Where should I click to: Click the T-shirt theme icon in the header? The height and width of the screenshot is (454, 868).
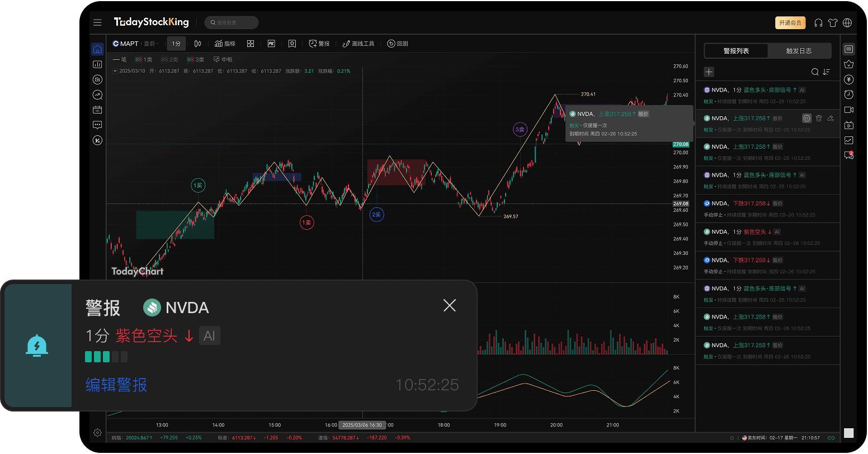tap(833, 23)
